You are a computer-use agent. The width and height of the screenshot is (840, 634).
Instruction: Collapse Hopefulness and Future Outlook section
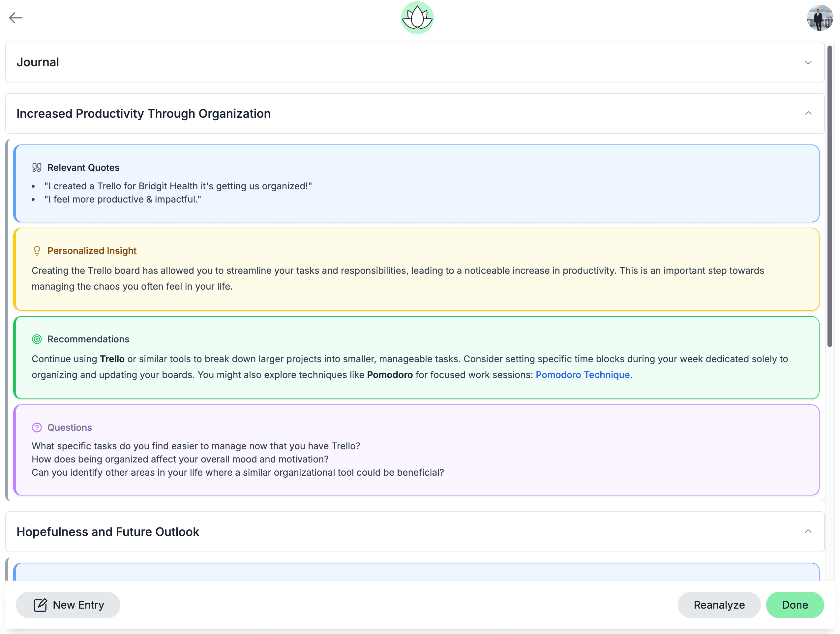[x=808, y=531]
